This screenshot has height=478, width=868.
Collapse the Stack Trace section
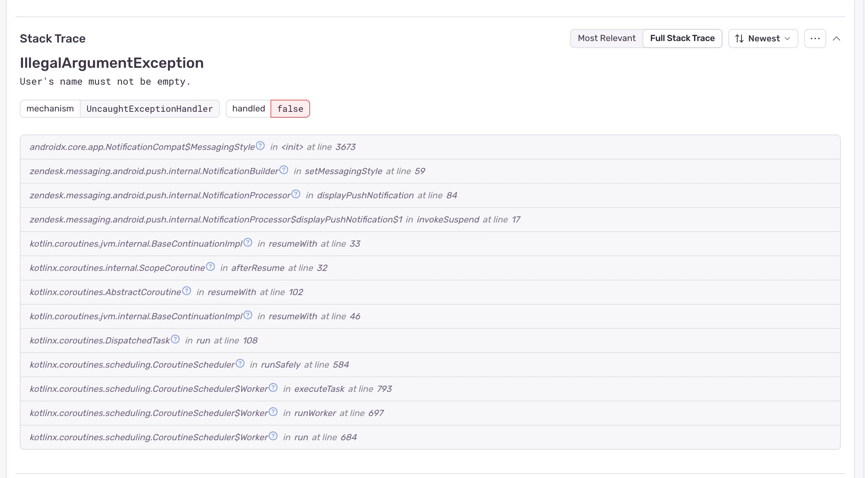(836, 38)
